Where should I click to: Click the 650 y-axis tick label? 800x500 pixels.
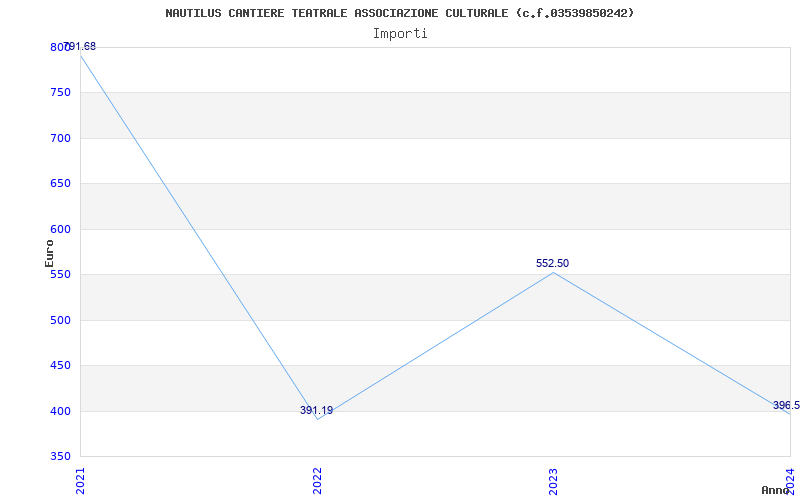60,184
